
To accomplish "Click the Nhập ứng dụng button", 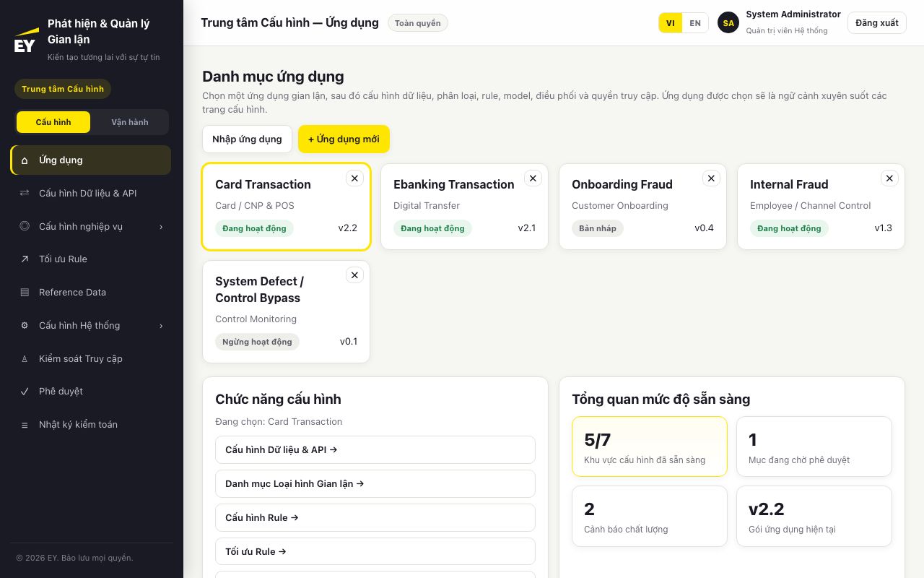I will 247,139.
